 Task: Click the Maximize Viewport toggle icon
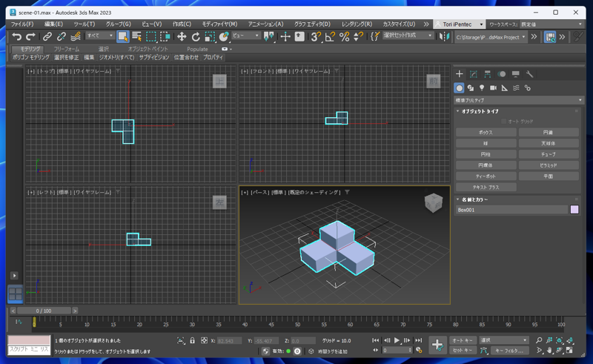(x=569, y=351)
